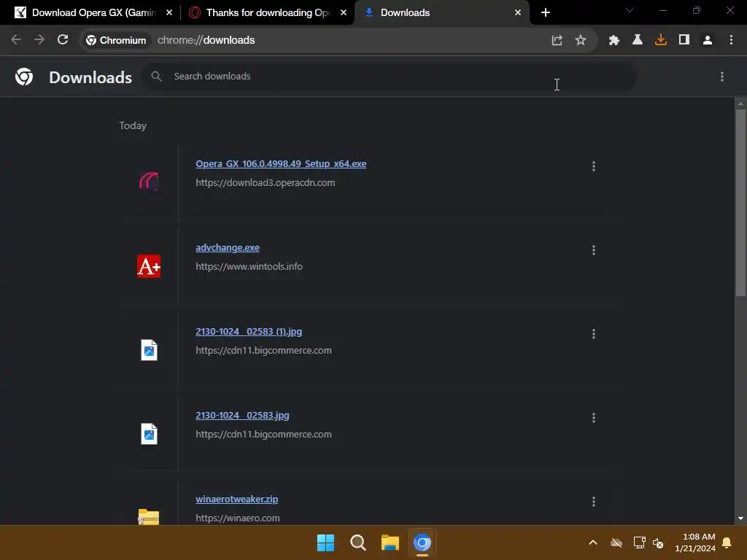Open more actions for advchange.exe
Screen dimensions: 747x560
(594, 250)
